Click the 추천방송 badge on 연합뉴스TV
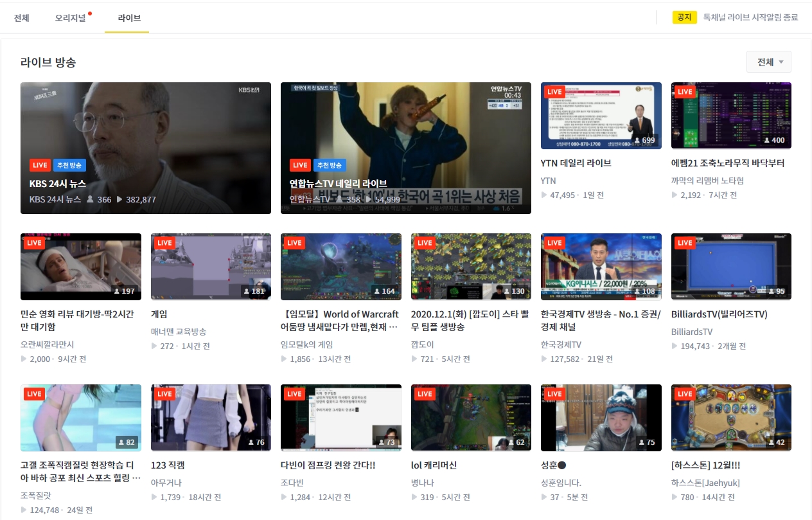This screenshot has height=520, width=812. tap(330, 165)
